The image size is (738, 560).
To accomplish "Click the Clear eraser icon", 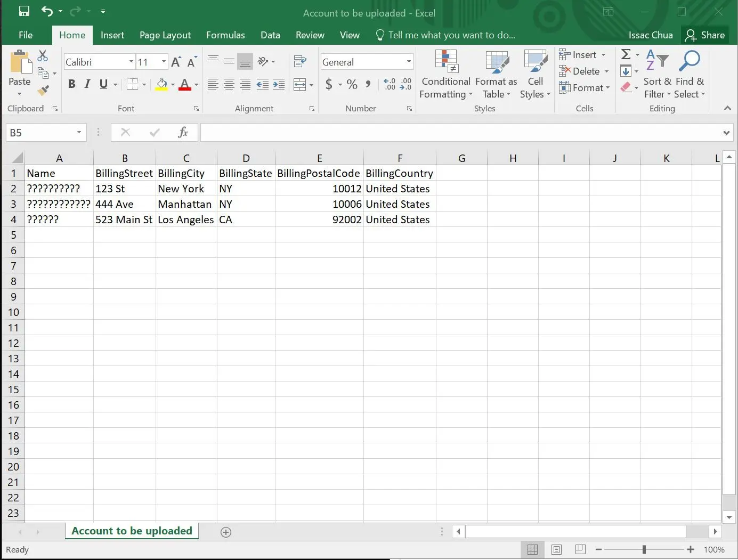I will pos(626,87).
